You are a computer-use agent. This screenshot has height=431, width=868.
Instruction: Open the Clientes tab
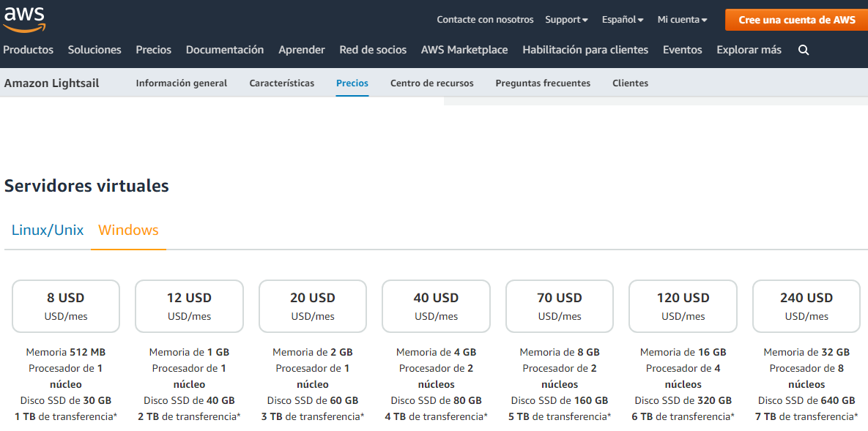630,83
